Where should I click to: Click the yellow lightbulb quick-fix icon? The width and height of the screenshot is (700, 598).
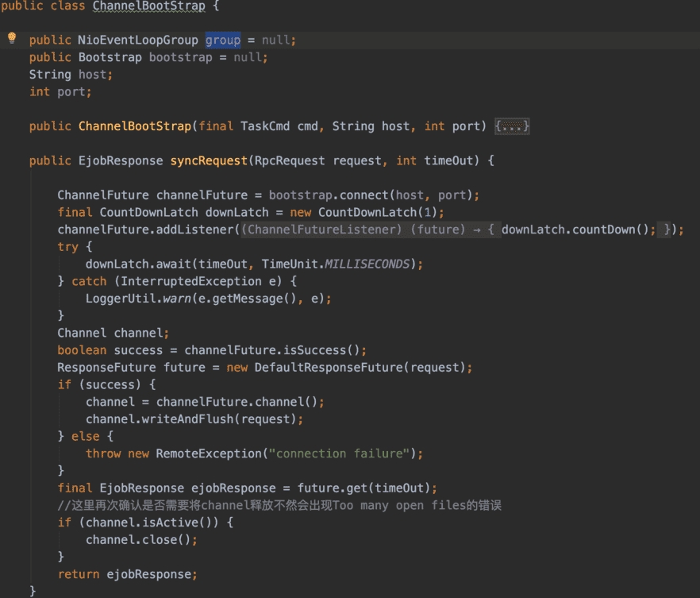[12, 38]
